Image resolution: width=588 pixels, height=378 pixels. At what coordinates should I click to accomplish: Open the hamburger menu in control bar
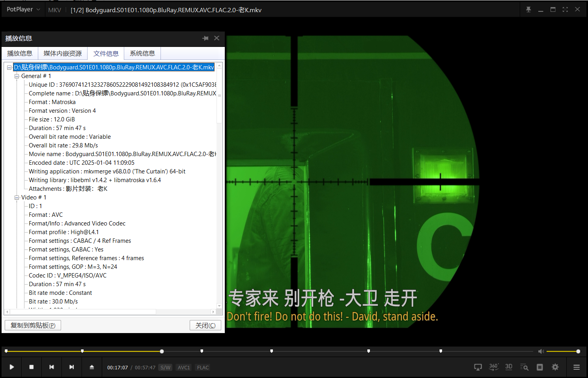577,367
